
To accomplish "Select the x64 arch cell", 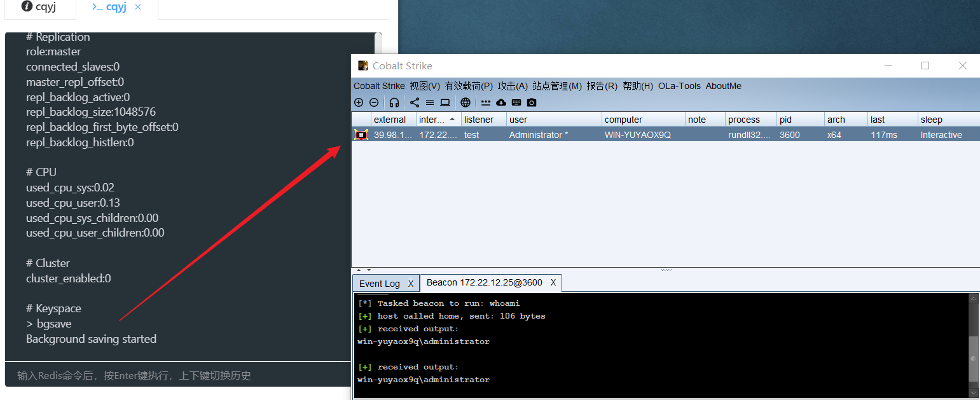I will (846, 135).
